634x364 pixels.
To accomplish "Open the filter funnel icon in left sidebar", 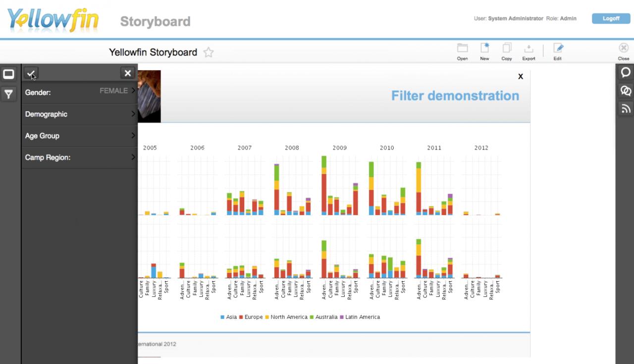I will 8,94.
